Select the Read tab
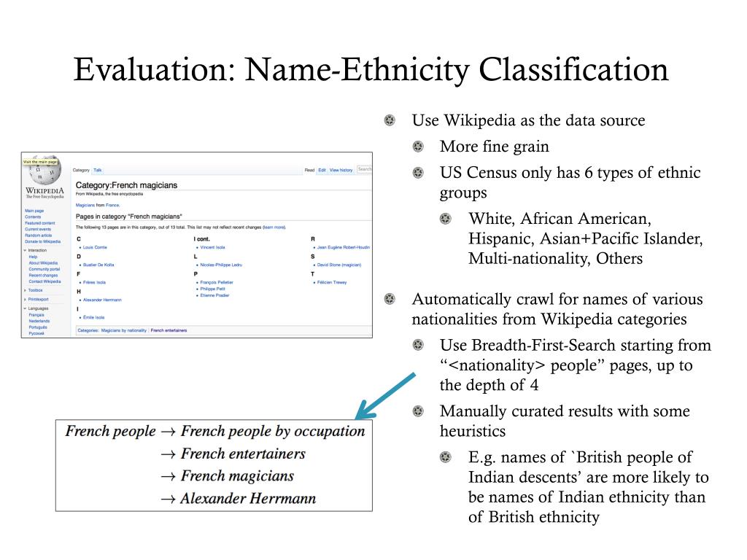The width and height of the screenshot is (747, 560). point(309,170)
